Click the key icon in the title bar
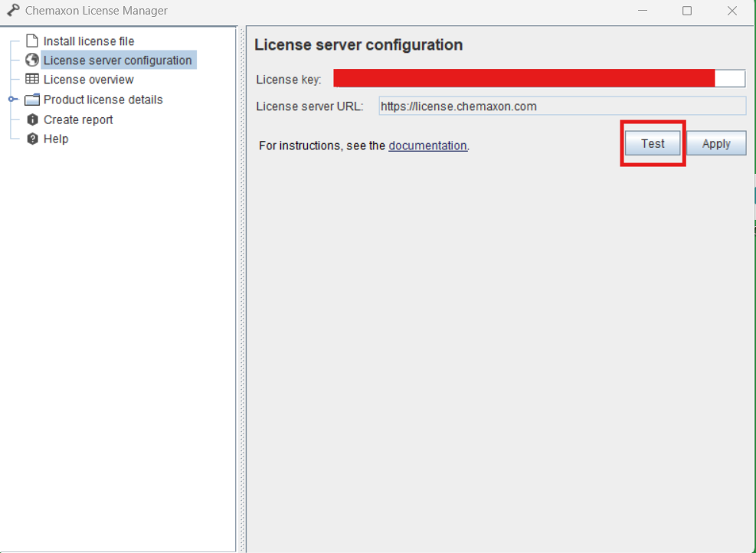The image size is (756, 553). click(x=13, y=10)
